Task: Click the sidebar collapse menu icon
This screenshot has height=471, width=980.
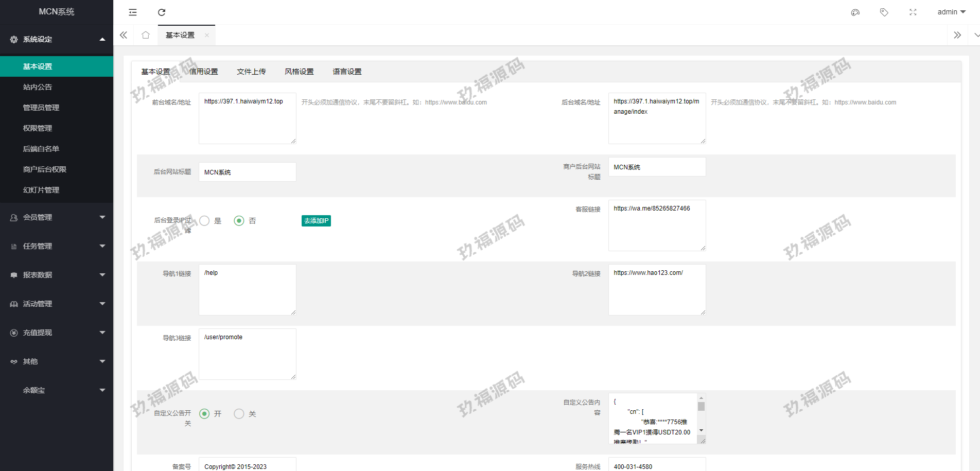Action: (133, 12)
